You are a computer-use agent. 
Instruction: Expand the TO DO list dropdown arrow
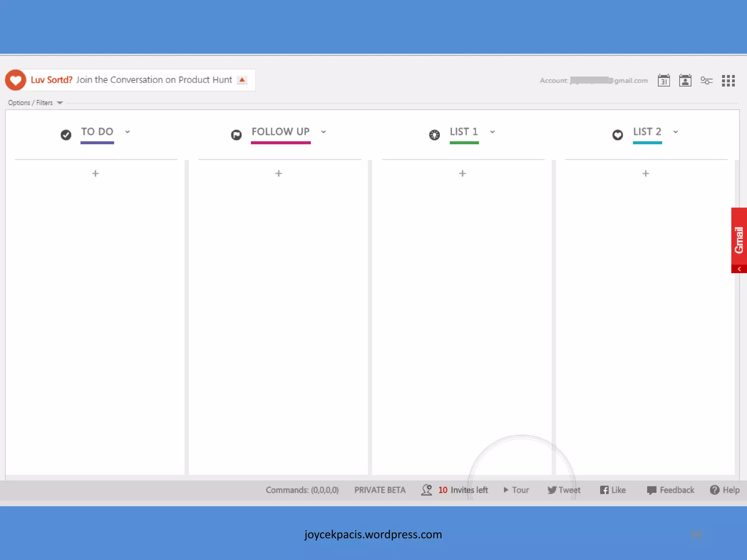[127, 132]
